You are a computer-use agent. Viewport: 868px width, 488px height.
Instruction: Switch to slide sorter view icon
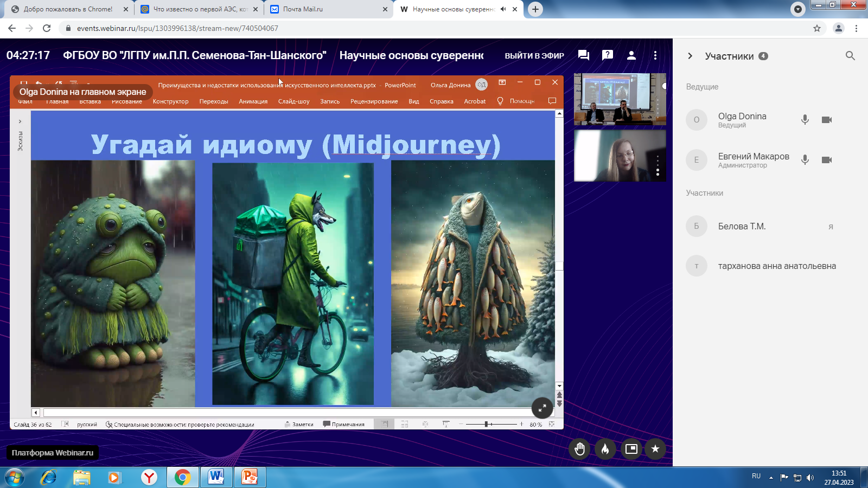[x=405, y=424]
